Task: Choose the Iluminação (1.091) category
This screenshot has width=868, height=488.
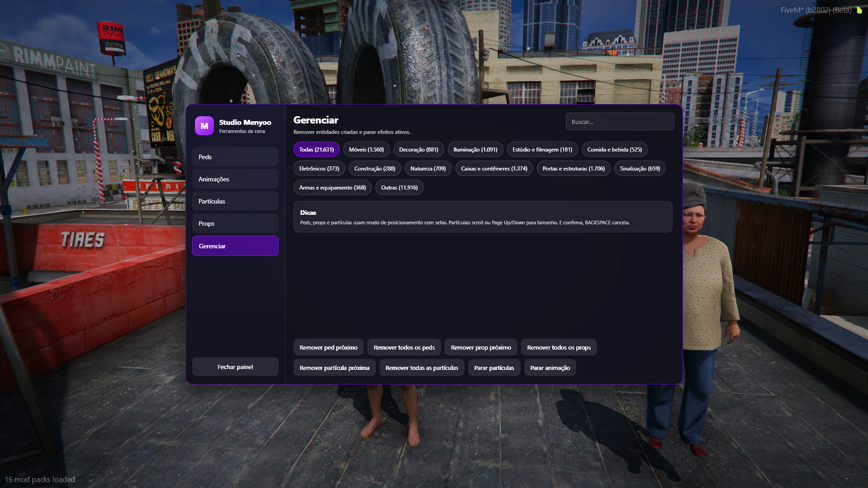Action: 475,150
